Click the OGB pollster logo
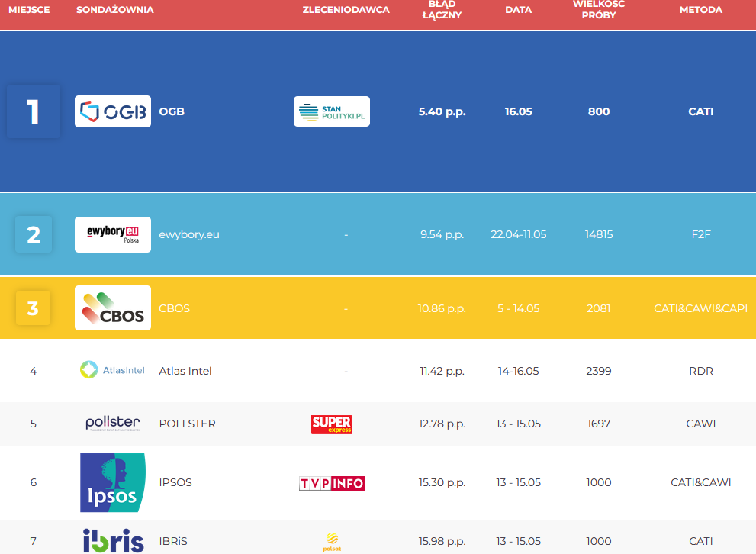This screenshot has height=554, width=756. (113, 111)
